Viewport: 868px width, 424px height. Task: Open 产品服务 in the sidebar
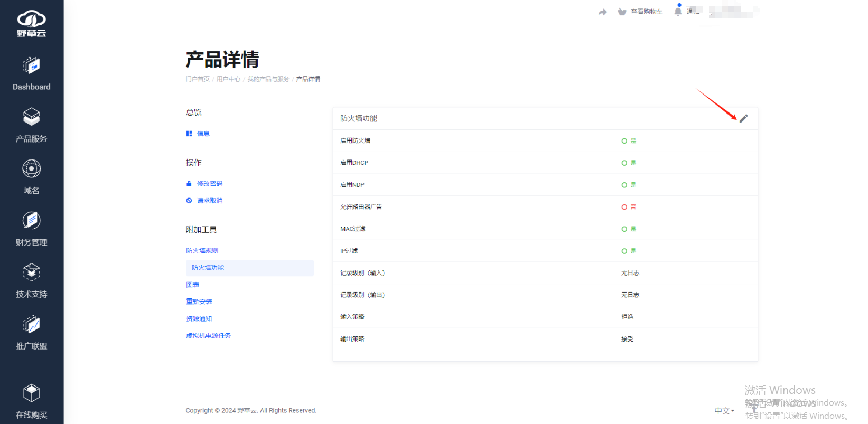[x=32, y=125]
